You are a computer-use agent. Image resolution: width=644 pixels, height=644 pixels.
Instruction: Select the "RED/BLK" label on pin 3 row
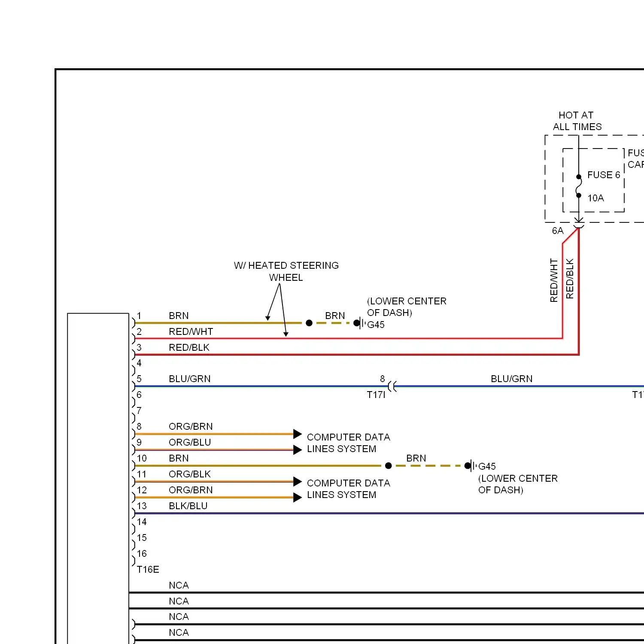[x=189, y=348]
